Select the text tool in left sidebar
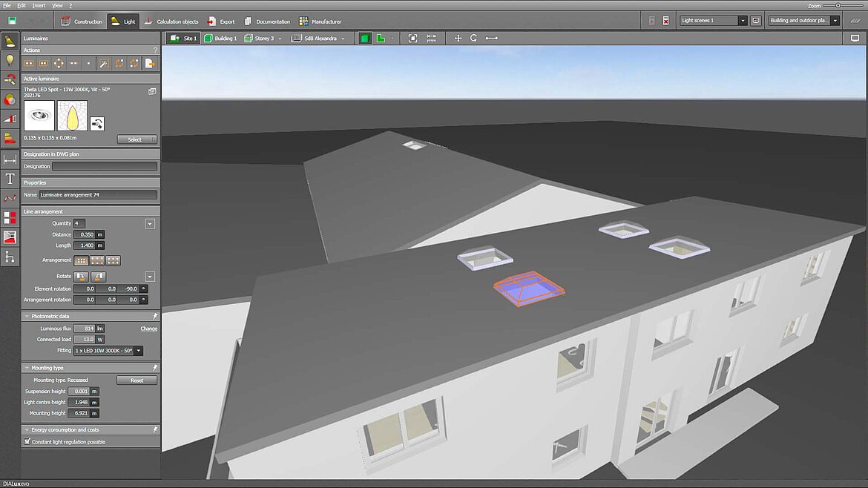868x488 pixels. click(10, 179)
